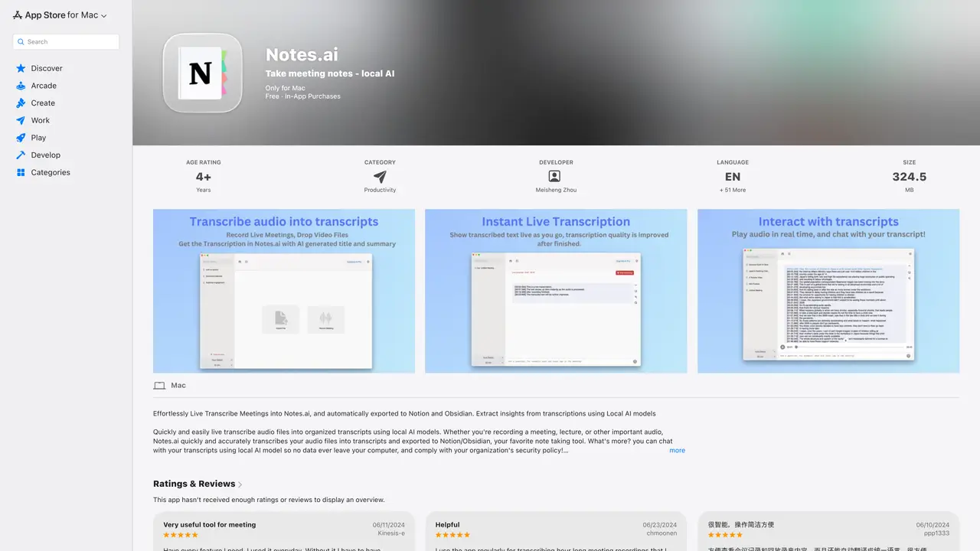Viewport: 980px width, 551px height.
Task: Click the Work paper plane icon
Action: click(x=21, y=120)
